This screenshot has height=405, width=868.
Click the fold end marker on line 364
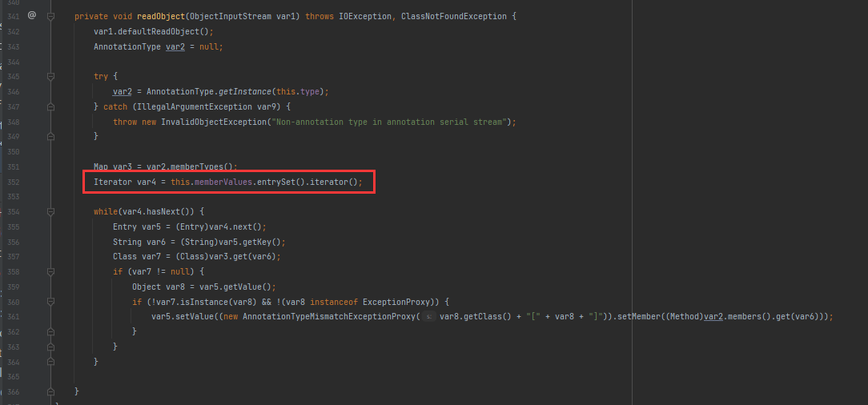coord(51,361)
